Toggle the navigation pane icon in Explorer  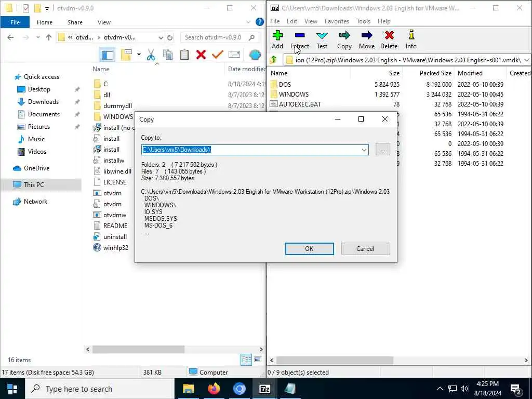[108, 55]
